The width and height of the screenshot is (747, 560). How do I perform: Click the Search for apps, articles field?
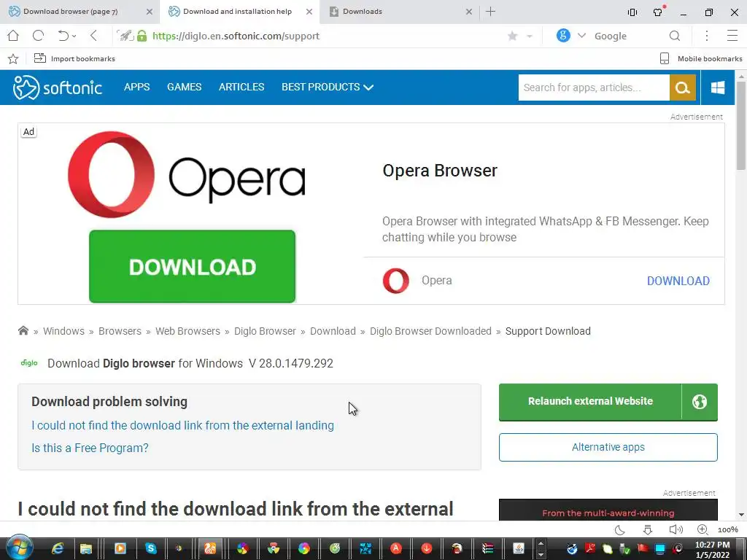[x=594, y=87]
